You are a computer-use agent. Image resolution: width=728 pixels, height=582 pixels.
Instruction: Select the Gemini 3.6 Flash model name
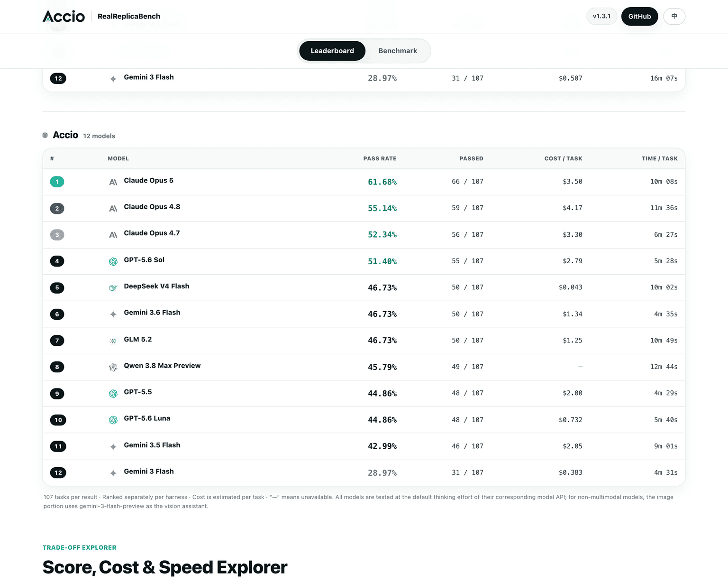tap(152, 313)
